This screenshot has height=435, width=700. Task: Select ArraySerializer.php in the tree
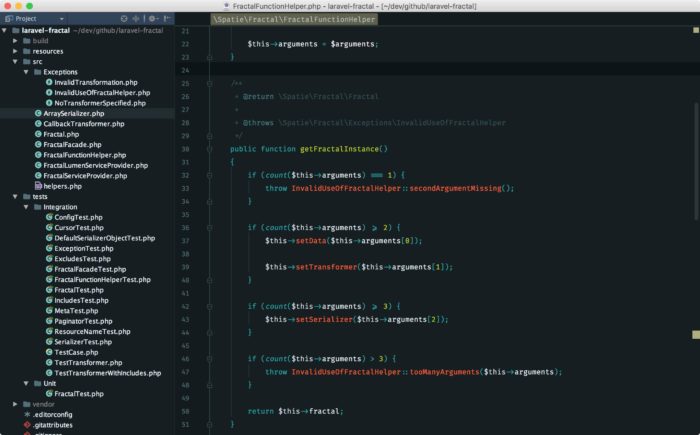point(74,113)
